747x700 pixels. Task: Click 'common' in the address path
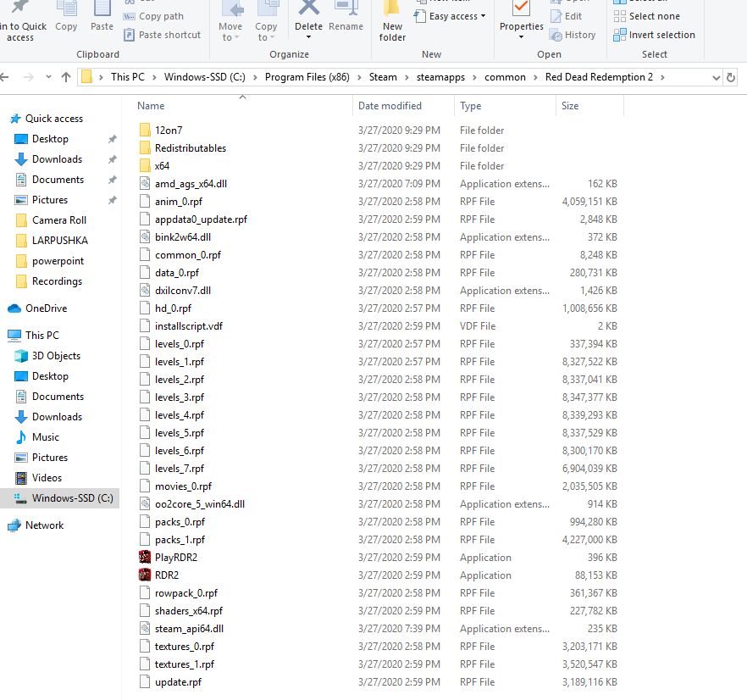click(x=505, y=77)
